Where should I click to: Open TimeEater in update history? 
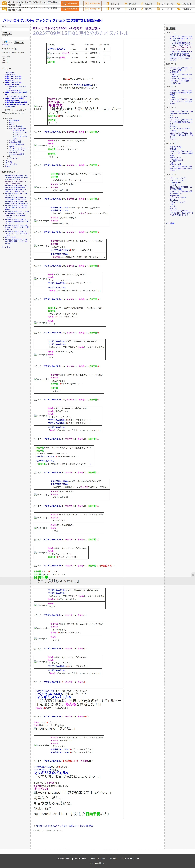pyautogui.click(x=174, y=200)
